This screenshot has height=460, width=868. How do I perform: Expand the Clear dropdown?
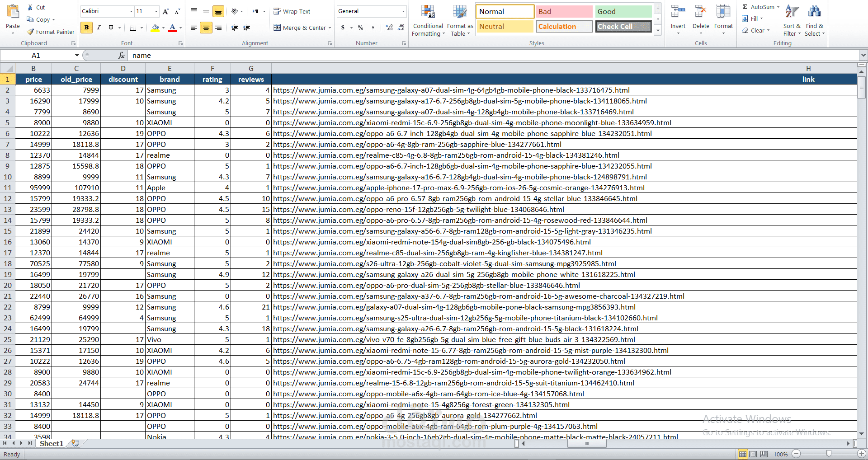[768, 30]
